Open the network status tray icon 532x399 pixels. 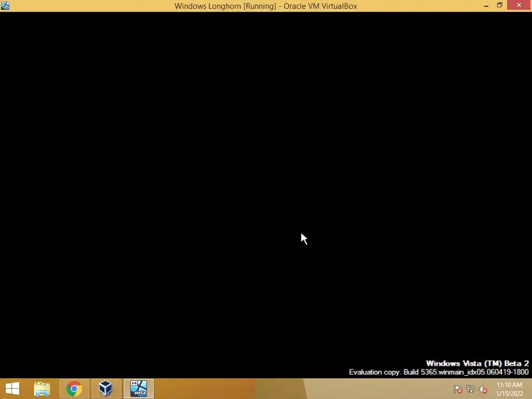[471, 389]
